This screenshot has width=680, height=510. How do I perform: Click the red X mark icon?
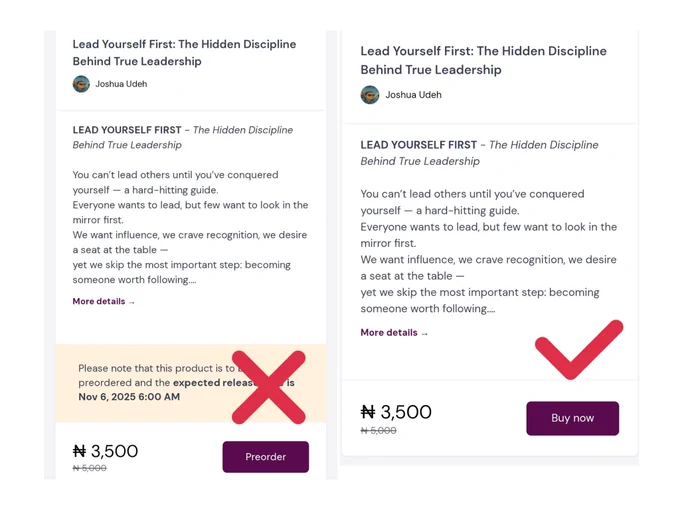(268, 387)
